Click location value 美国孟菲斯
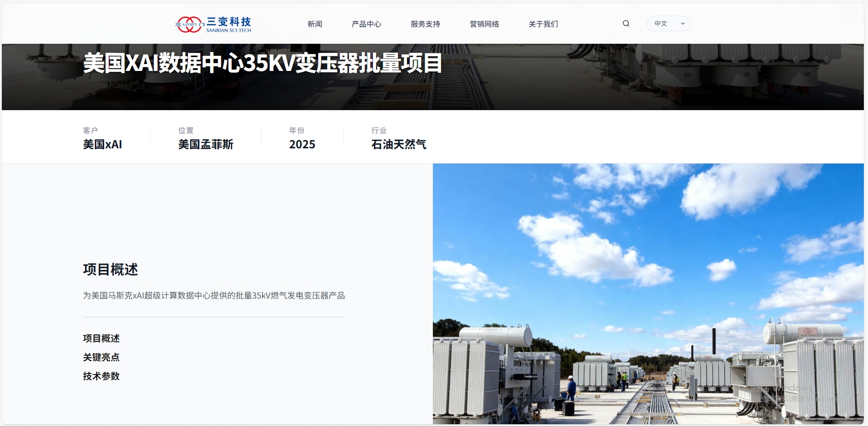 pos(206,145)
